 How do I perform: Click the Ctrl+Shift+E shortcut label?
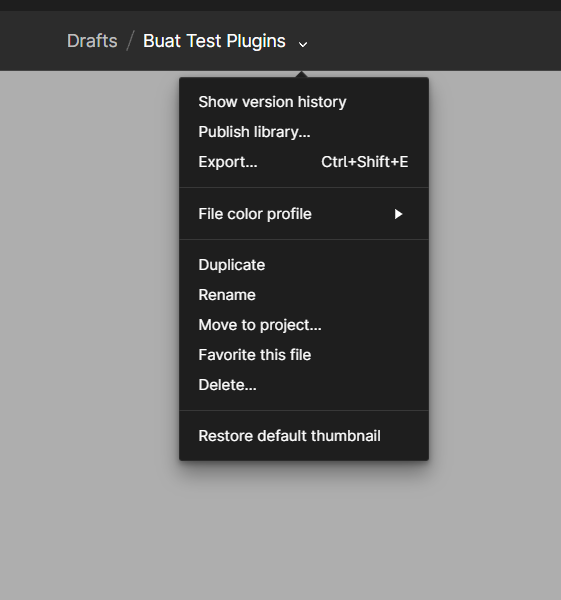point(365,162)
